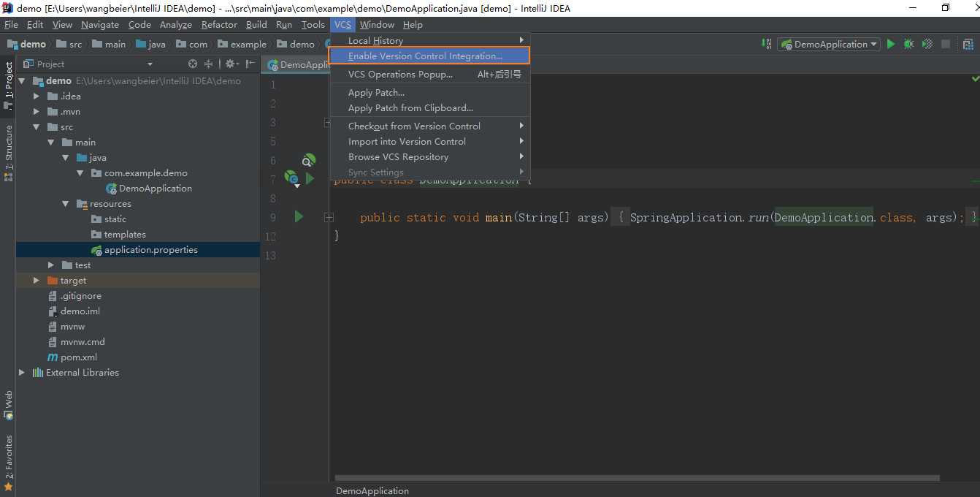The height and width of the screenshot is (497, 980).
Task: Open Browse VCS Repository submenu
Action: point(429,157)
